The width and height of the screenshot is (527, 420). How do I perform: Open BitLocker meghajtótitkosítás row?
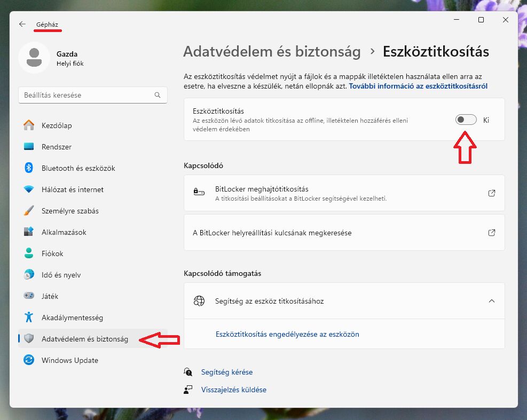[x=344, y=193]
